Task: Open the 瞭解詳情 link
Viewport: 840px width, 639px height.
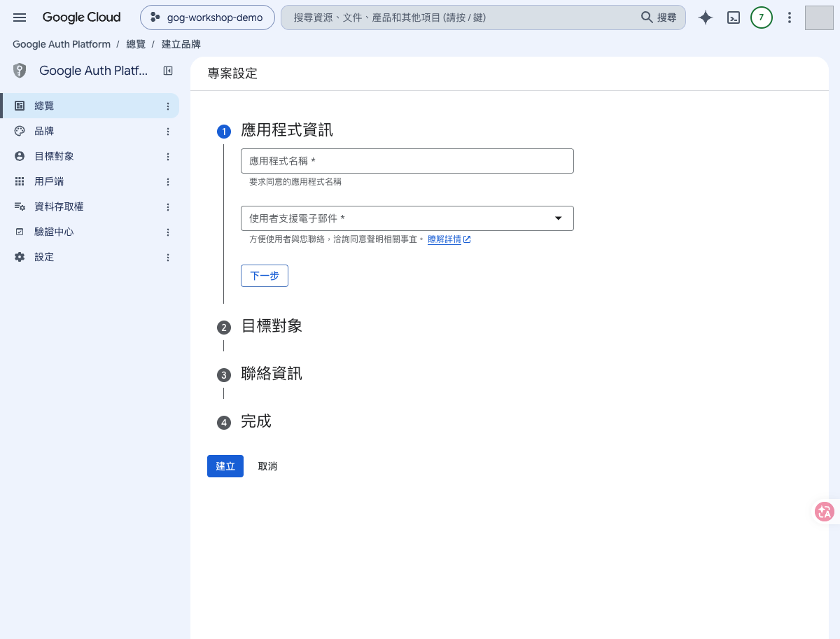Action: point(449,239)
